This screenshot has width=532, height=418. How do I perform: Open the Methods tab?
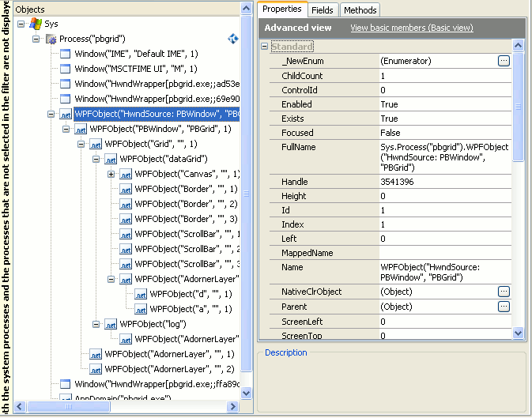pos(360,9)
